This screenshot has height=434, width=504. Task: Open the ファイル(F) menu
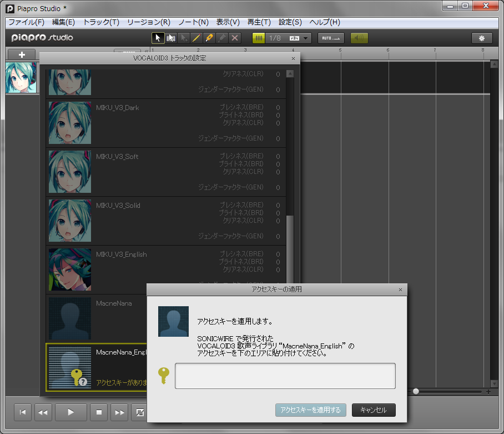point(26,22)
